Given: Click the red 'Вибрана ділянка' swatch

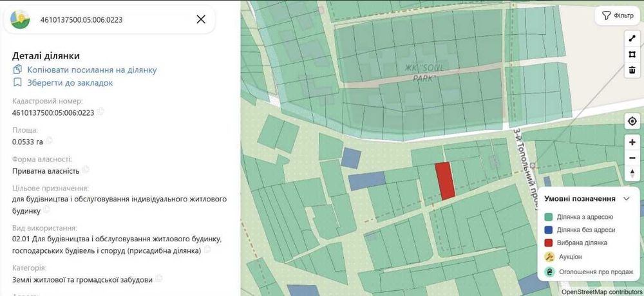Looking at the screenshot, I should pyautogui.click(x=548, y=243).
